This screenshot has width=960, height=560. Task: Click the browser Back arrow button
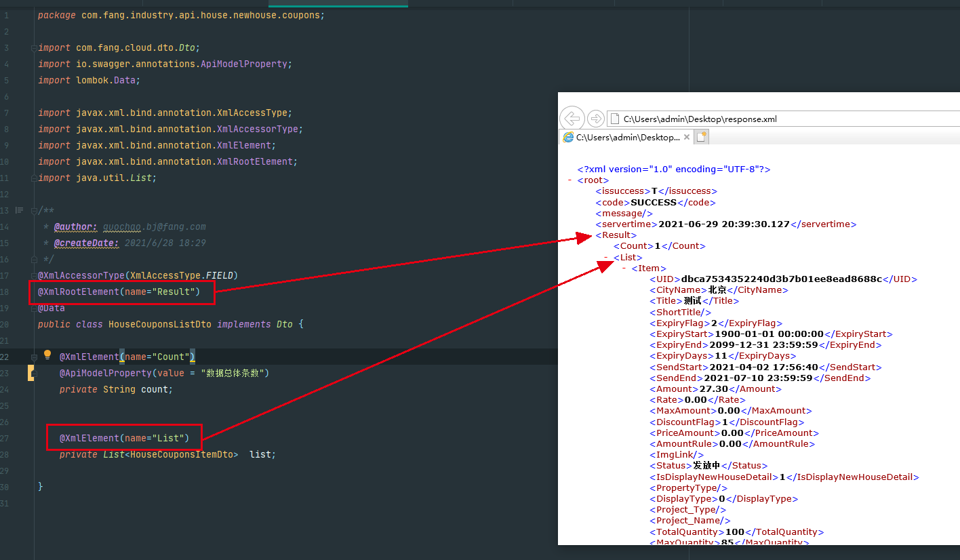click(x=572, y=119)
